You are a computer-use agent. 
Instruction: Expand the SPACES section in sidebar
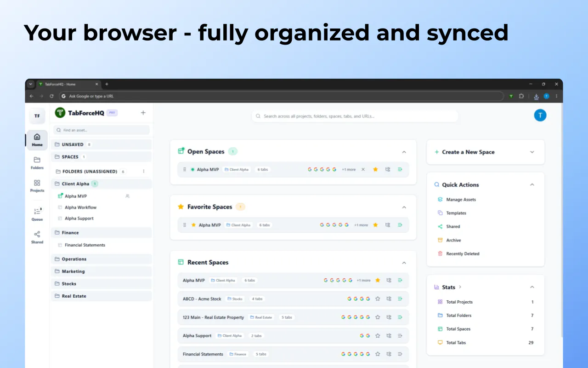click(101, 157)
